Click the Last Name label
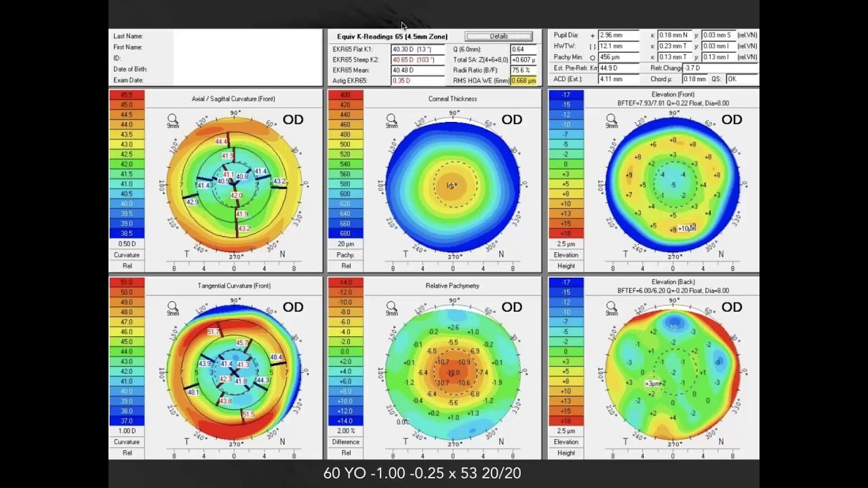Image resolution: width=868 pixels, height=488 pixels. [x=128, y=36]
